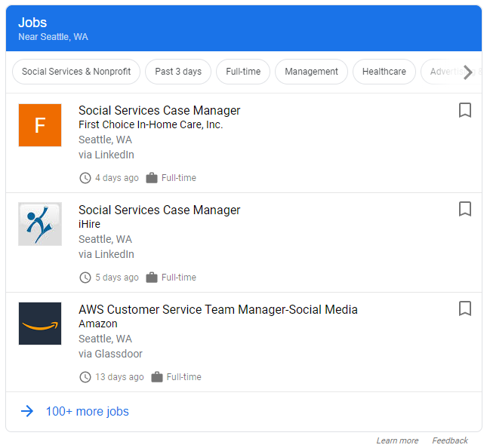Viewport: 487px width, 448px height.
Task: Click the iHire company logo
Action: [x=40, y=224]
